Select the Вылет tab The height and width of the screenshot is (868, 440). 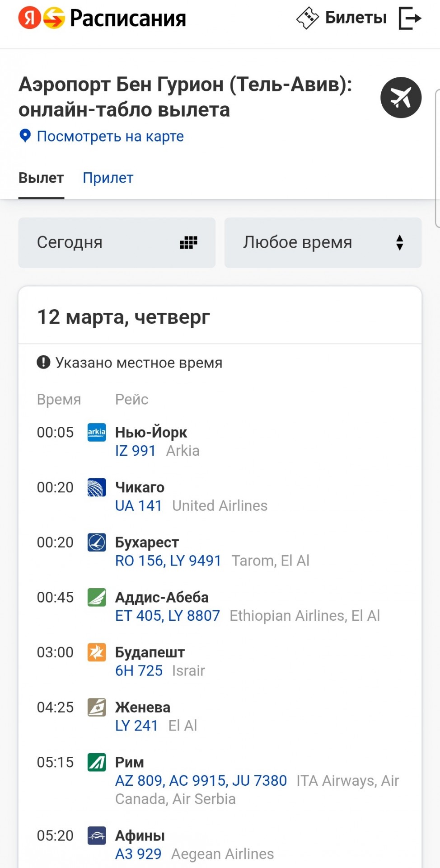tap(41, 178)
